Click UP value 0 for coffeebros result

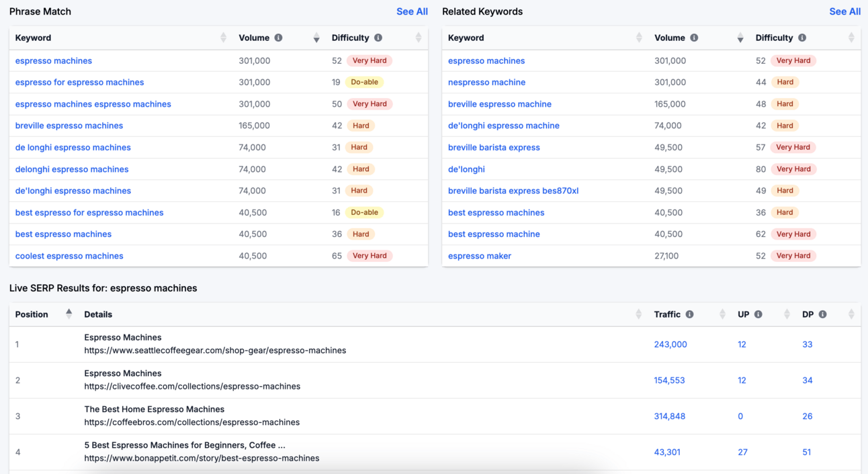tap(740, 416)
